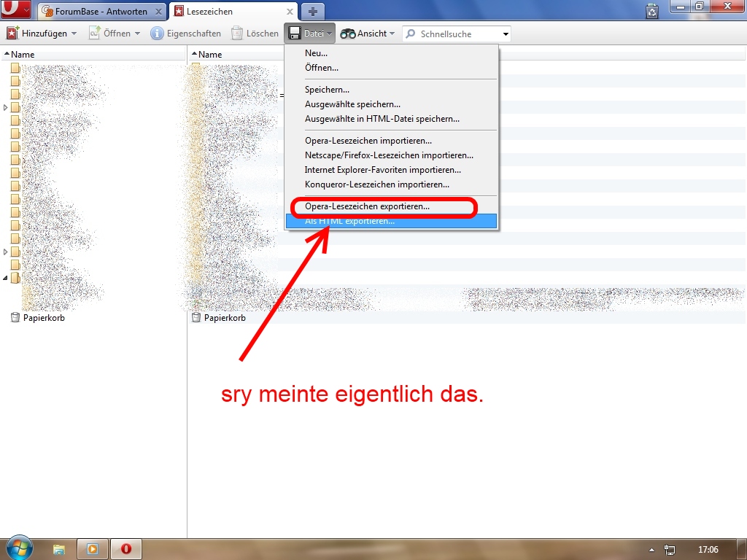Sort left panel by Name header
Viewport: 747px width, 560px height.
pos(93,54)
